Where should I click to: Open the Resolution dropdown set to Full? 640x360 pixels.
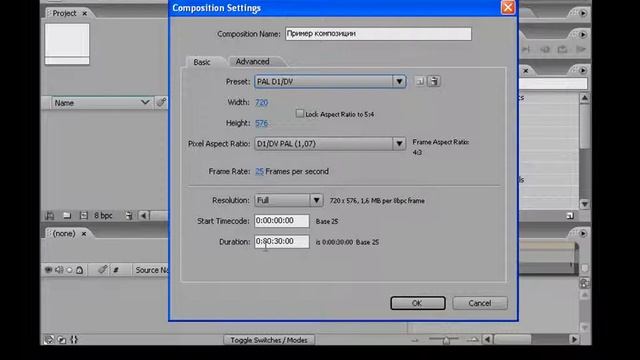289,200
